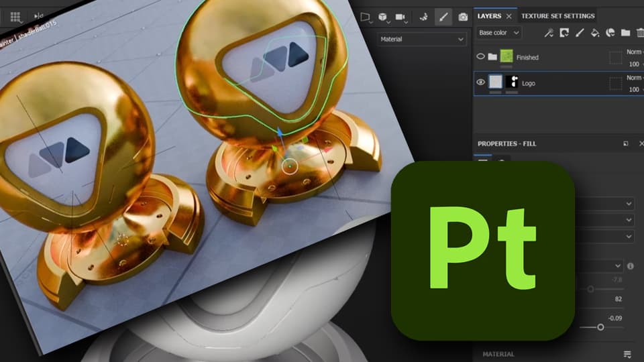Switch to the Texture Set Settings tab
The image size is (644, 362).
pos(557,16)
